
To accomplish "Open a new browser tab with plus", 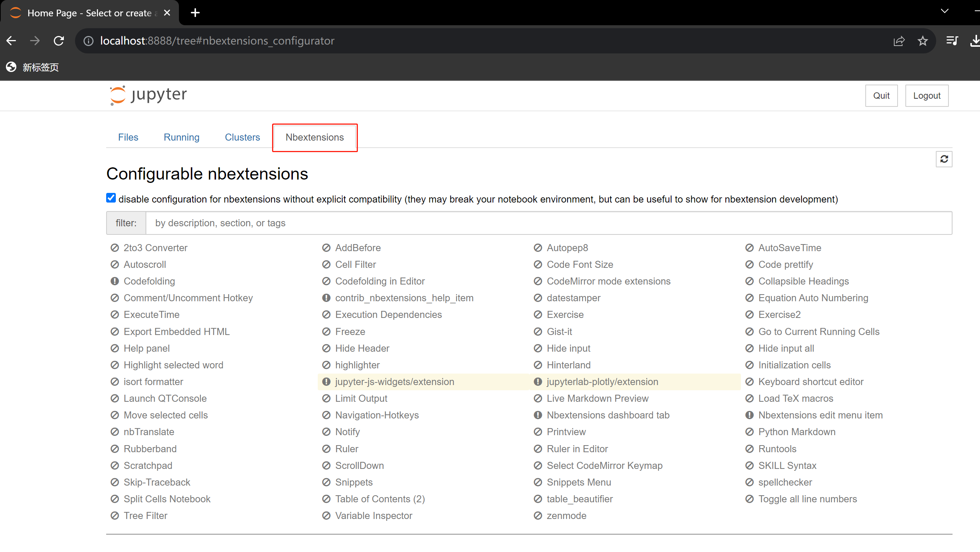I will point(195,13).
